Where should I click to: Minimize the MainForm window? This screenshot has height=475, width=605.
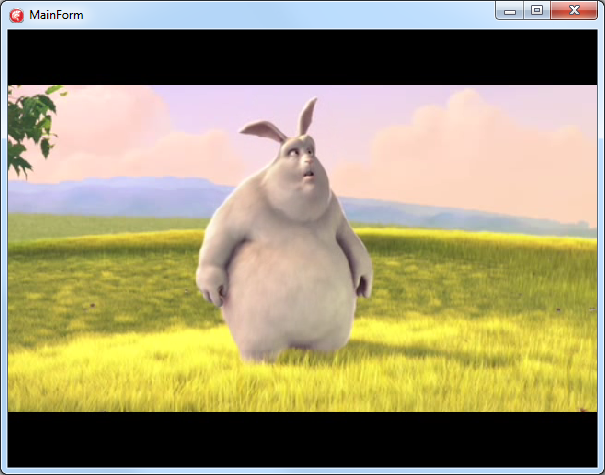click(x=510, y=10)
